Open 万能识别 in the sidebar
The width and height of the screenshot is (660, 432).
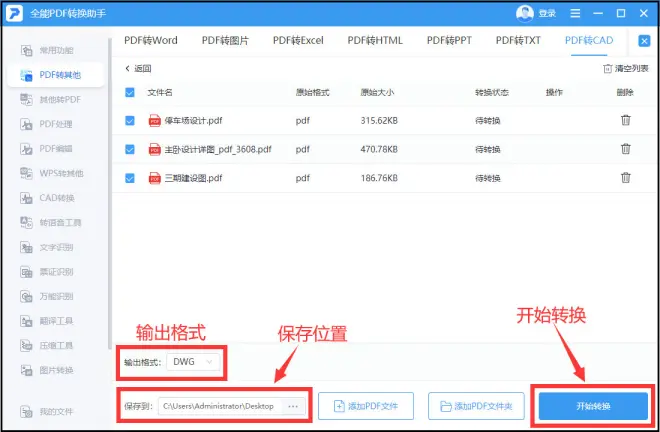(x=47, y=296)
